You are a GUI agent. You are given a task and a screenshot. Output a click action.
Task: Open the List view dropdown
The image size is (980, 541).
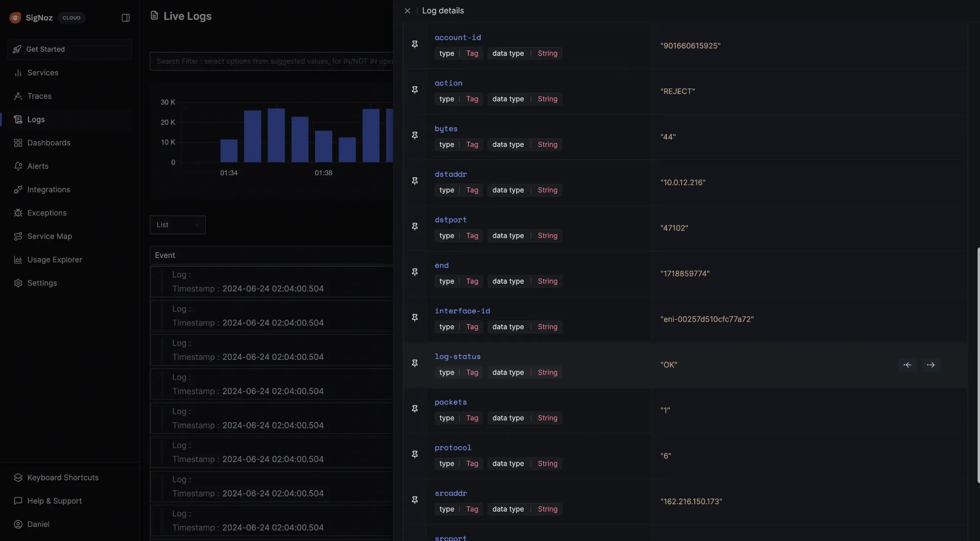pyautogui.click(x=177, y=225)
